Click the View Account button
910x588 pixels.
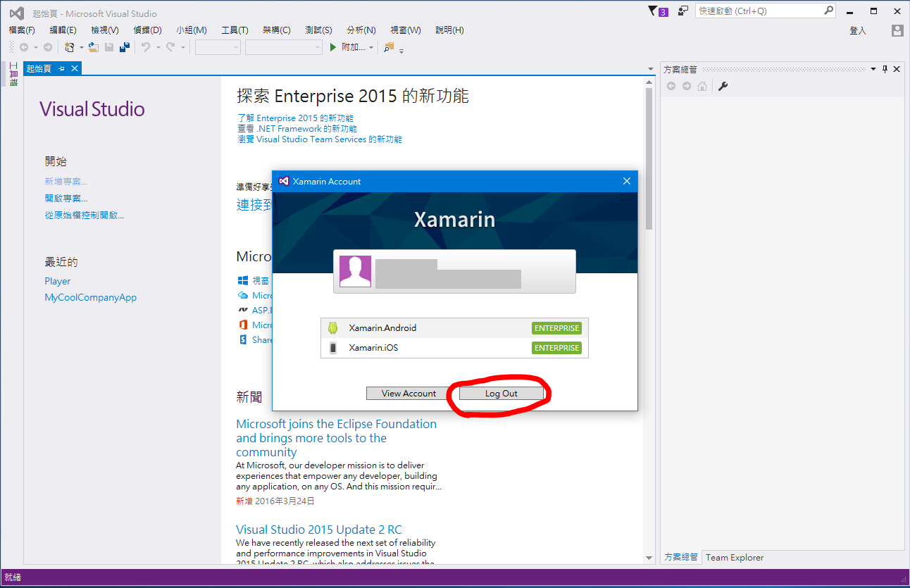(x=409, y=394)
